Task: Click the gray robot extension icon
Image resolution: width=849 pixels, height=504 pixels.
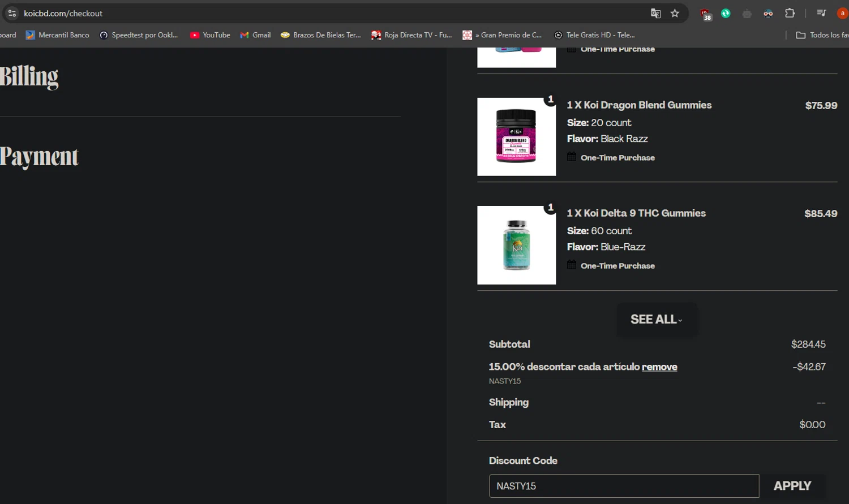Action: [x=747, y=13]
